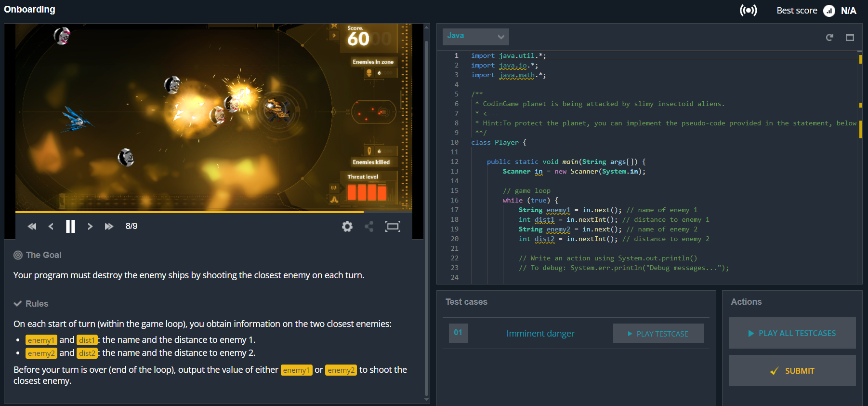This screenshot has height=406, width=868.
Task: Submit the solution with SUBMIT
Action: pos(792,371)
